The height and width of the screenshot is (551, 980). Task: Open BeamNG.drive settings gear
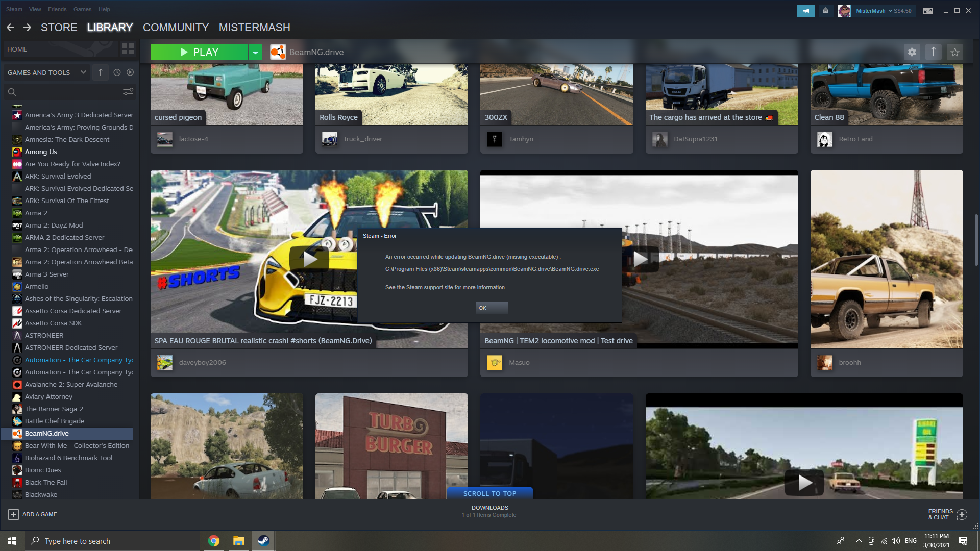912,52
